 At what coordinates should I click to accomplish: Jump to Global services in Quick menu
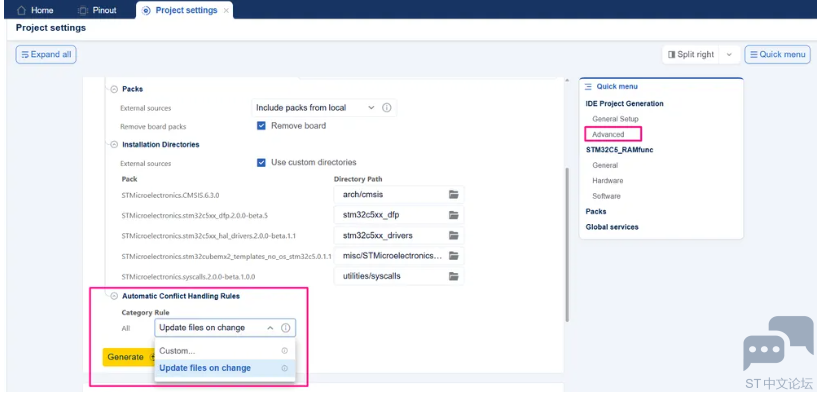click(x=612, y=227)
